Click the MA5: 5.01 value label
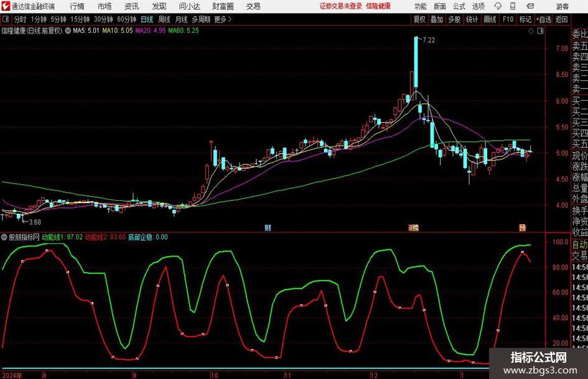The width and height of the screenshot is (588, 379). [86, 30]
